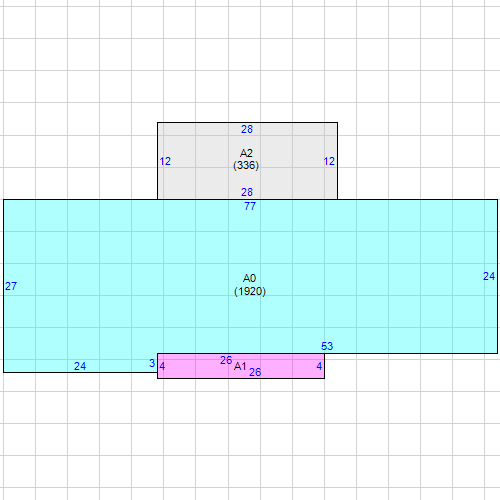Select the upper 26 dimension beside A1

[x=226, y=360]
